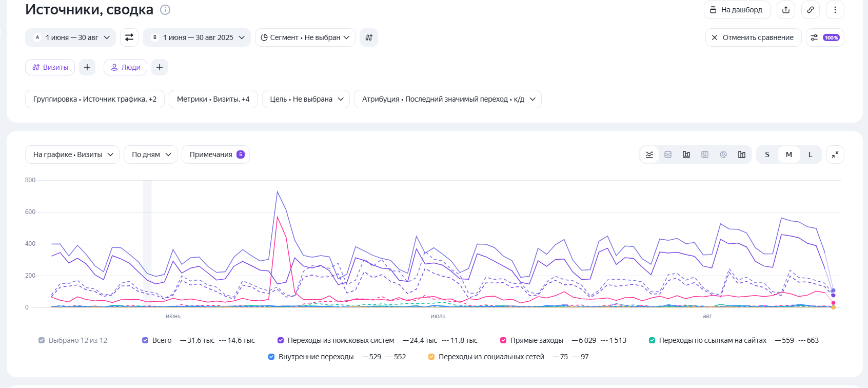Add a condition next to Люди
Screen dimensions: 868x388
click(x=160, y=67)
